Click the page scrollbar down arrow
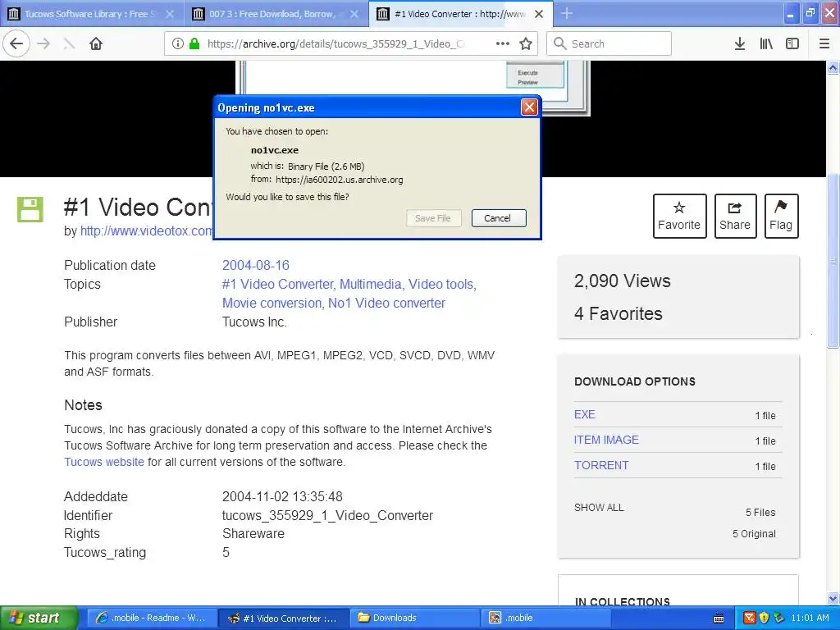 (833, 598)
